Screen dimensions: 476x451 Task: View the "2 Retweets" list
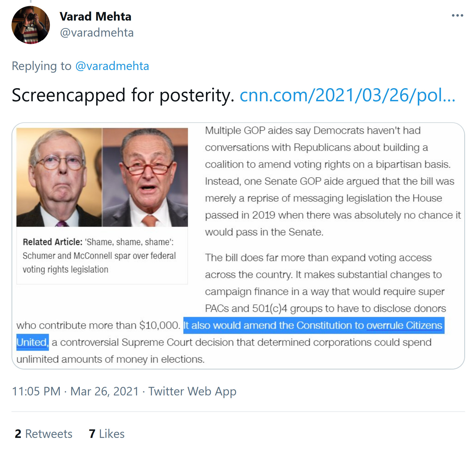coord(44,434)
